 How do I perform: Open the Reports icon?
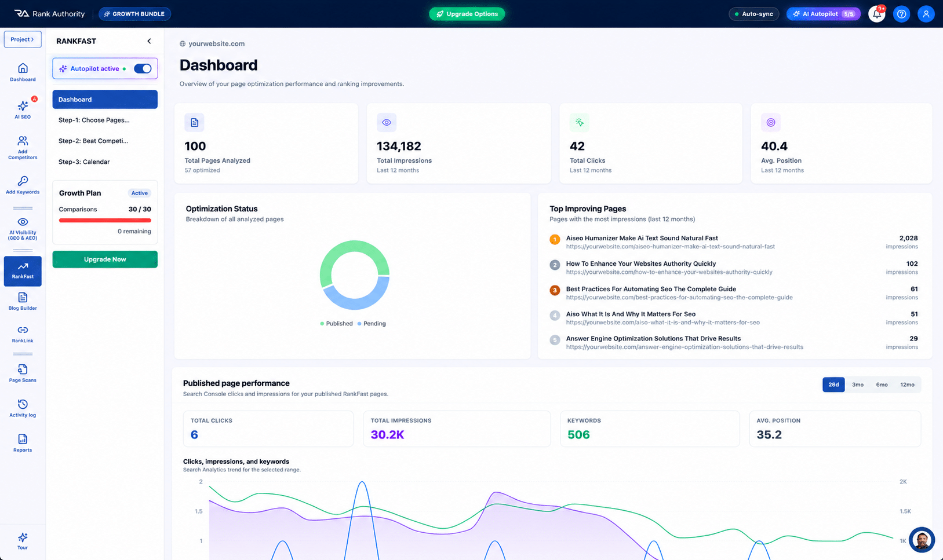(x=23, y=439)
